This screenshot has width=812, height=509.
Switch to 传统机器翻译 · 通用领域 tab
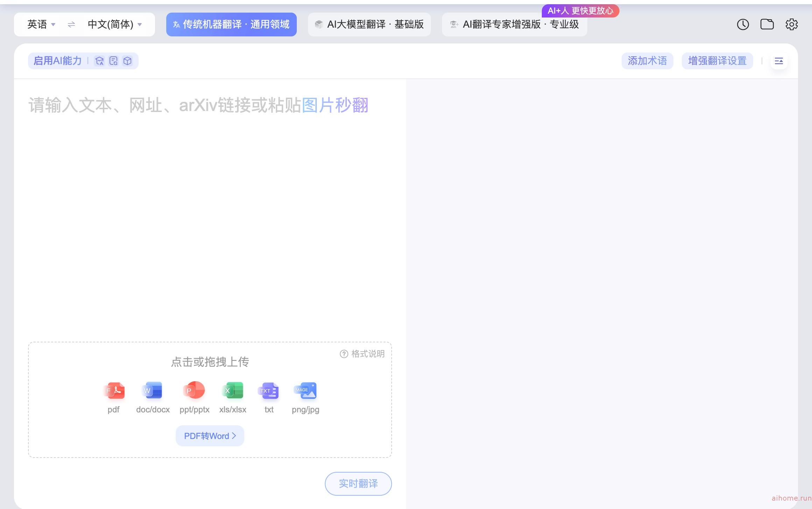tap(231, 25)
